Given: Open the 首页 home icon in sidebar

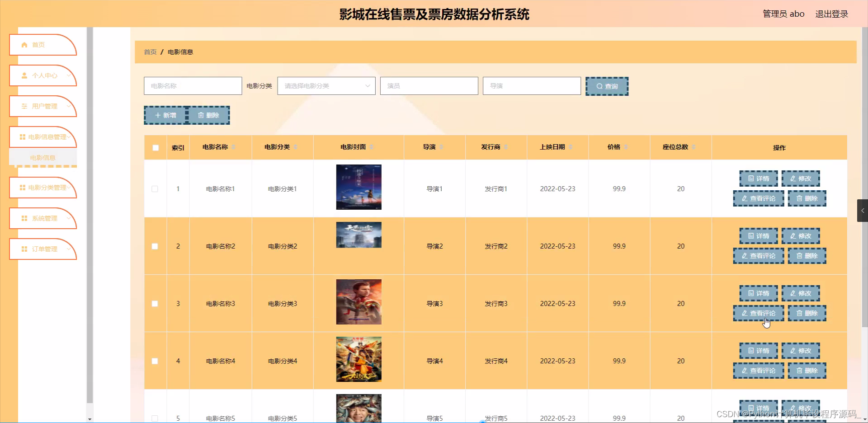Looking at the screenshot, I should click(x=24, y=45).
